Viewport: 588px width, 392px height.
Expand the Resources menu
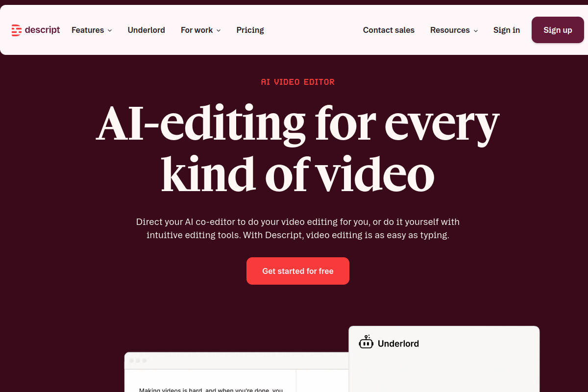pos(454,30)
